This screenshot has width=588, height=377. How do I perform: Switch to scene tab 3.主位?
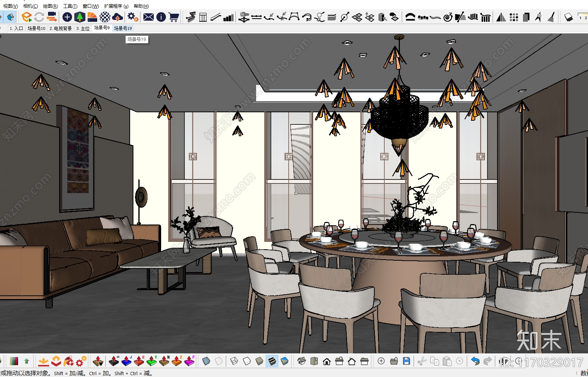[x=83, y=28]
